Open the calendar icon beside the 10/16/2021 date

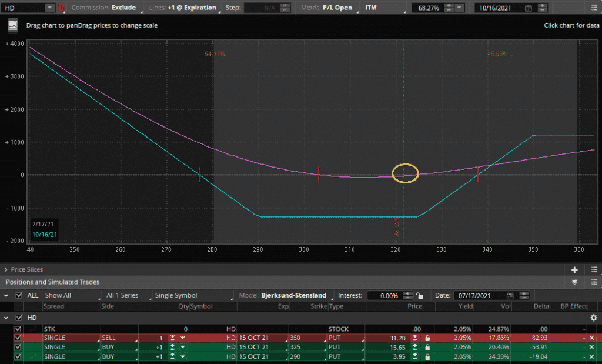[x=529, y=8]
